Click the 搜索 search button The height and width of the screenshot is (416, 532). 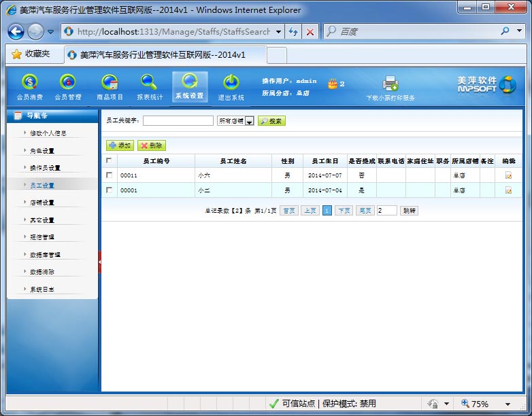tap(271, 121)
